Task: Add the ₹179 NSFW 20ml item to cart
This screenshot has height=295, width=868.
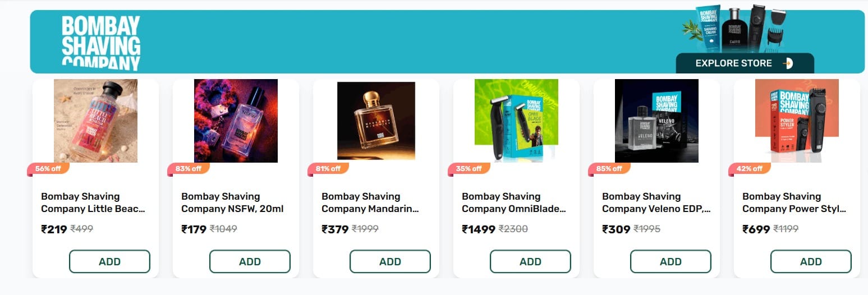Action: [250, 261]
